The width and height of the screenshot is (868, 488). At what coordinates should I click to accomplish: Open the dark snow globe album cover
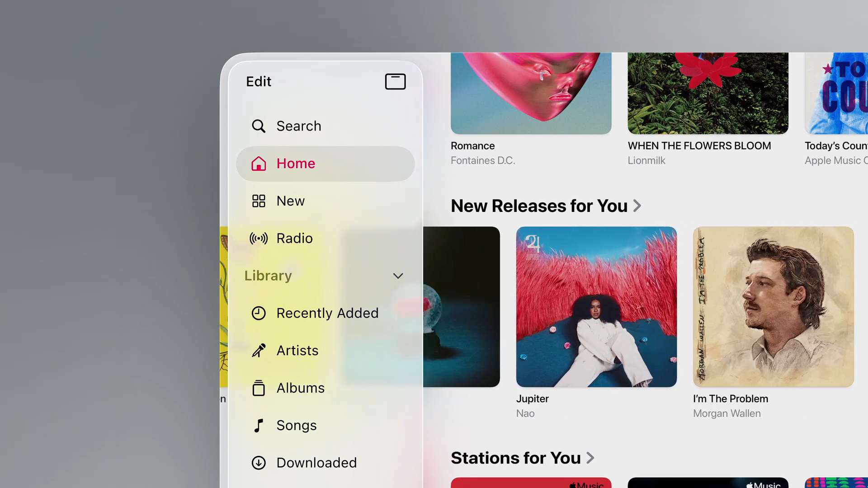click(462, 307)
